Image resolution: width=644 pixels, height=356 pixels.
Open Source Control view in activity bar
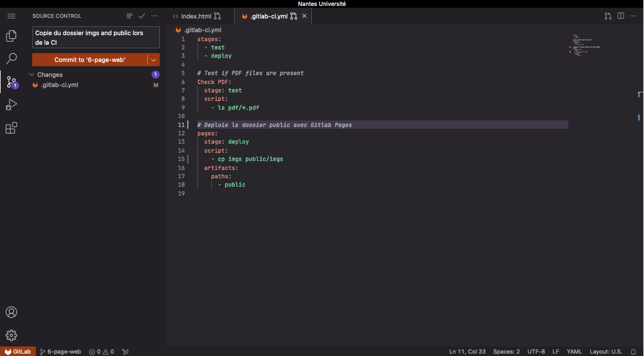click(11, 82)
